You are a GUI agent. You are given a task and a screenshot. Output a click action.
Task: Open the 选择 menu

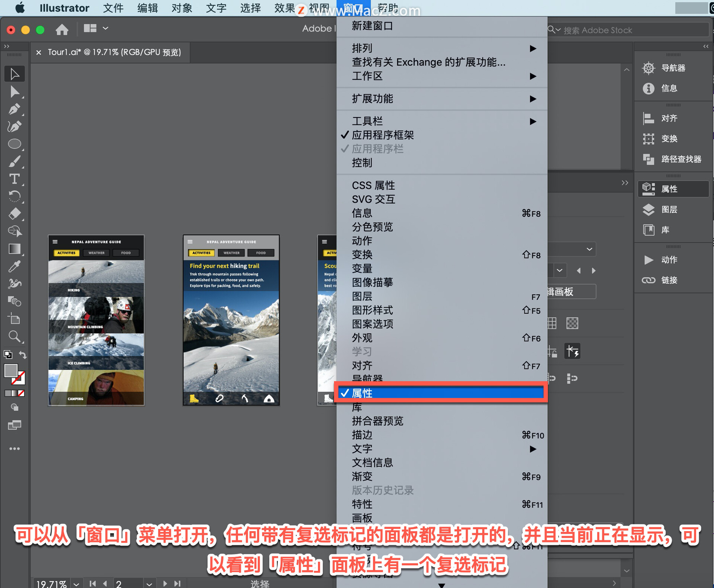[250, 8]
